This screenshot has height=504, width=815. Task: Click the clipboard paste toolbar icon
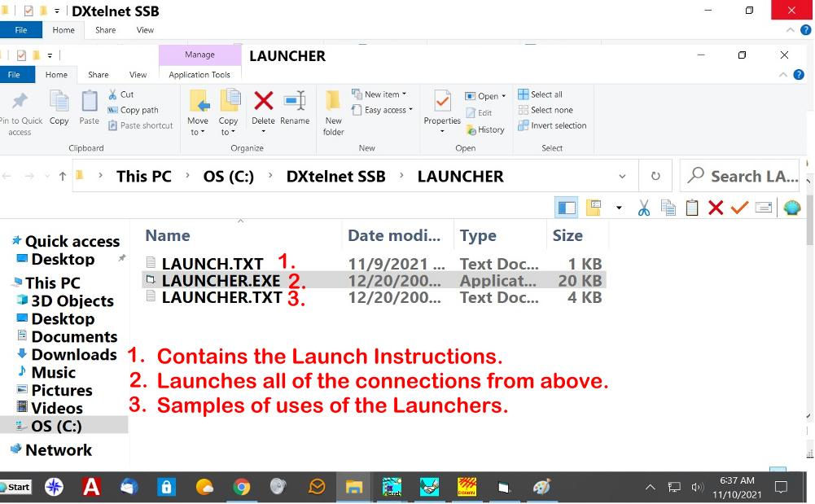point(692,208)
